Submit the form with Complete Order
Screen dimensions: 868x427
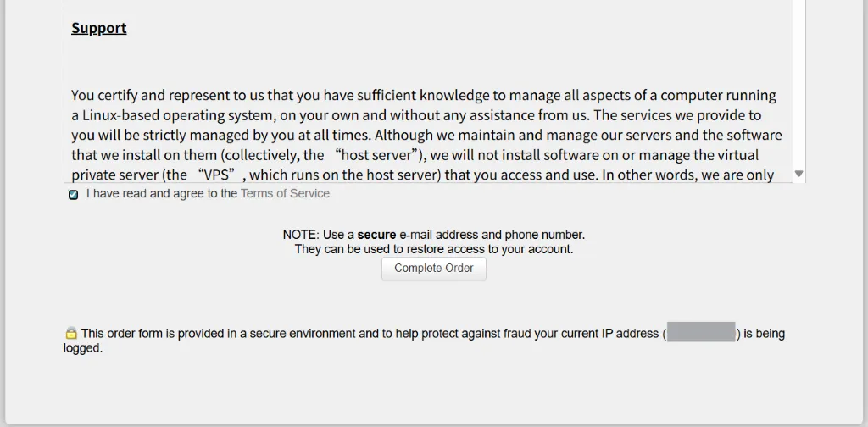[x=434, y=269]
